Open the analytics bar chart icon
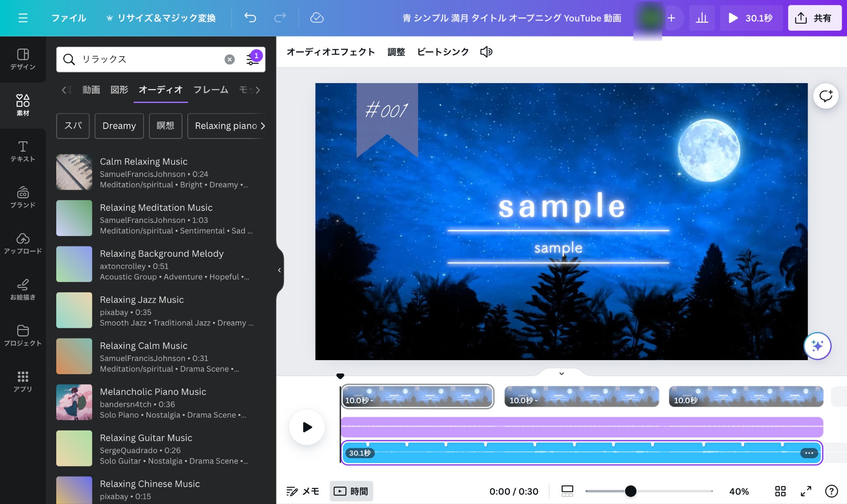Screen dimensions: 847x504 click(x=702, y=18)
